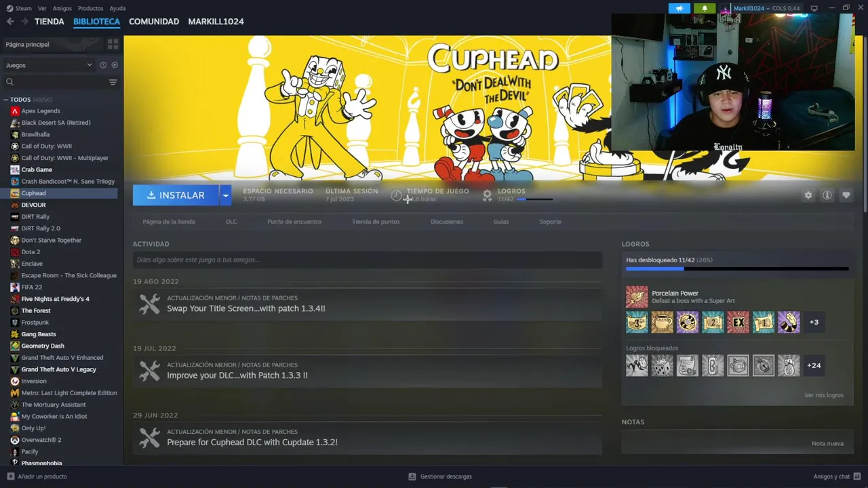Viewport: 868px width, 488px height.
Task: Click the INSTALAR button
Action: (176, 195)
